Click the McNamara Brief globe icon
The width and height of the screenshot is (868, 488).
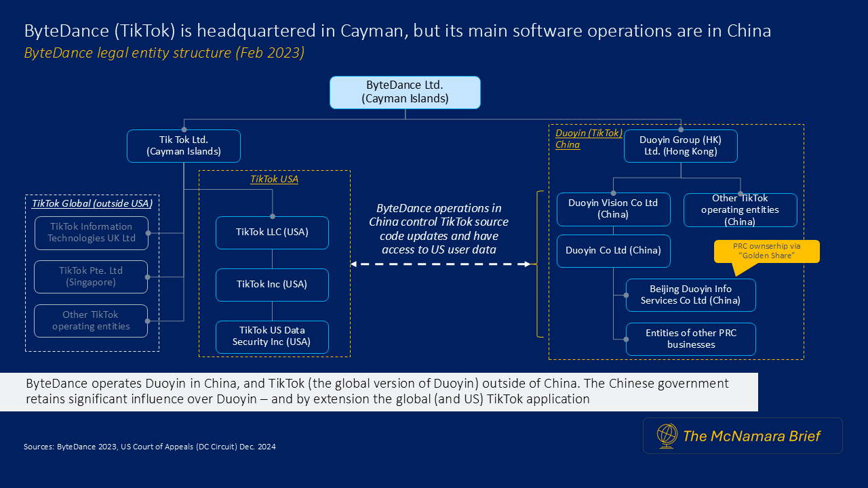coord(667,436)
